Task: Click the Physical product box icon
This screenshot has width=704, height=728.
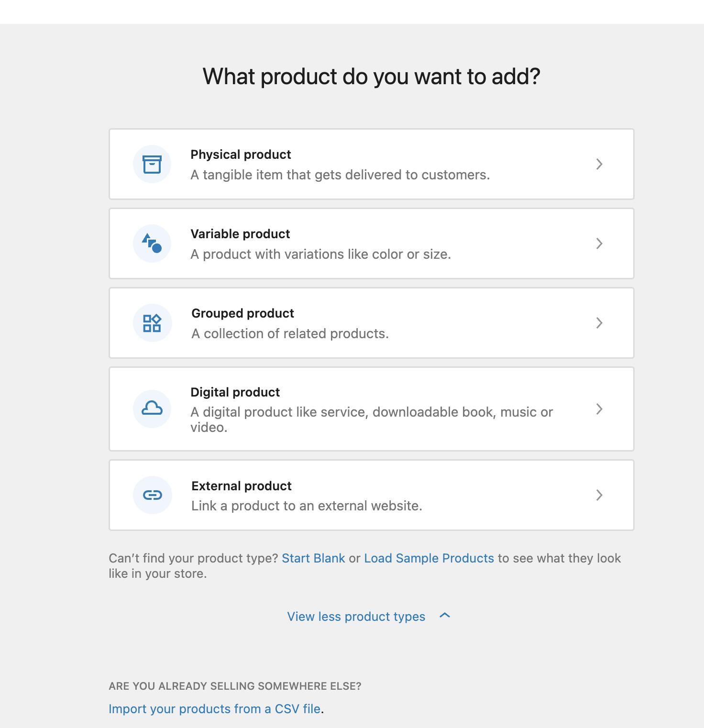Action: point(152,164)
